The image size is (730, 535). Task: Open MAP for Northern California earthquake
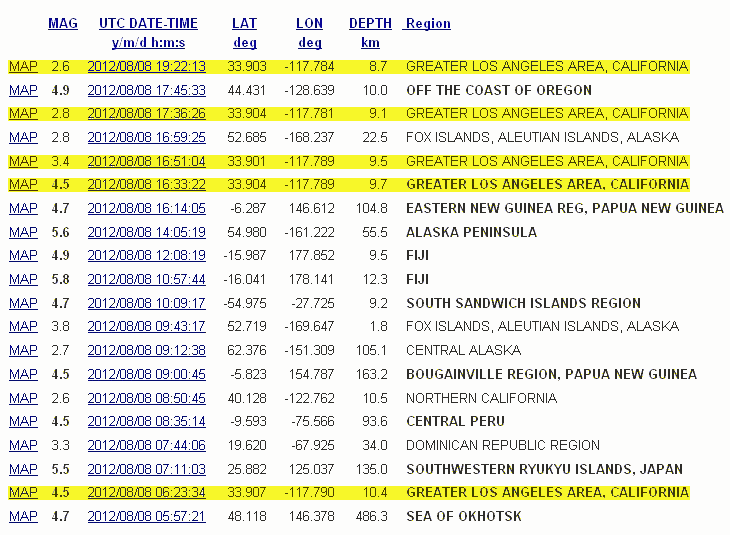click(x=23, y=398)
